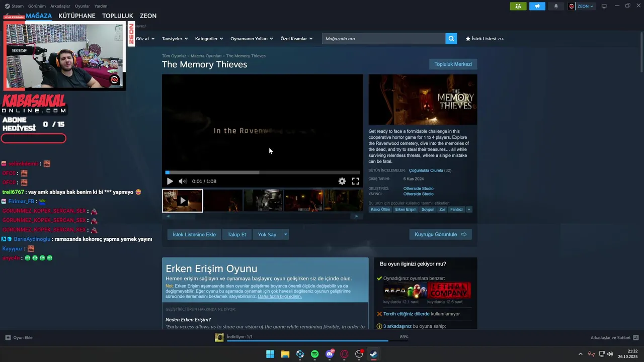This screenshot has height=362, width=644.
Task: Mute the trailer volume speaker icon
Action: click(183, 182)
